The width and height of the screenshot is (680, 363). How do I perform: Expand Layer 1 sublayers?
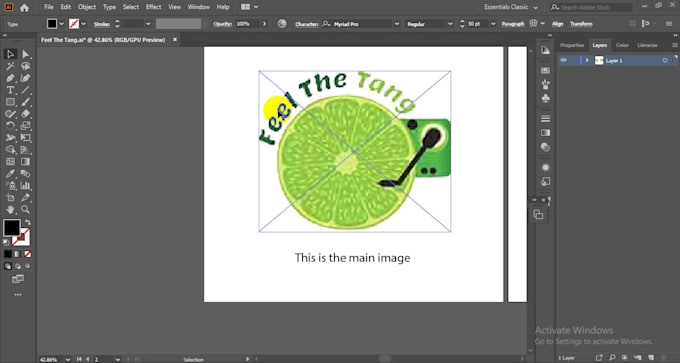(587, 60)
